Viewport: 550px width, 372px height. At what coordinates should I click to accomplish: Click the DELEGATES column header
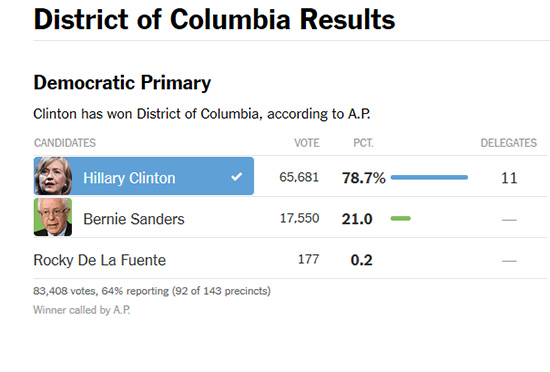pos(509,143)
